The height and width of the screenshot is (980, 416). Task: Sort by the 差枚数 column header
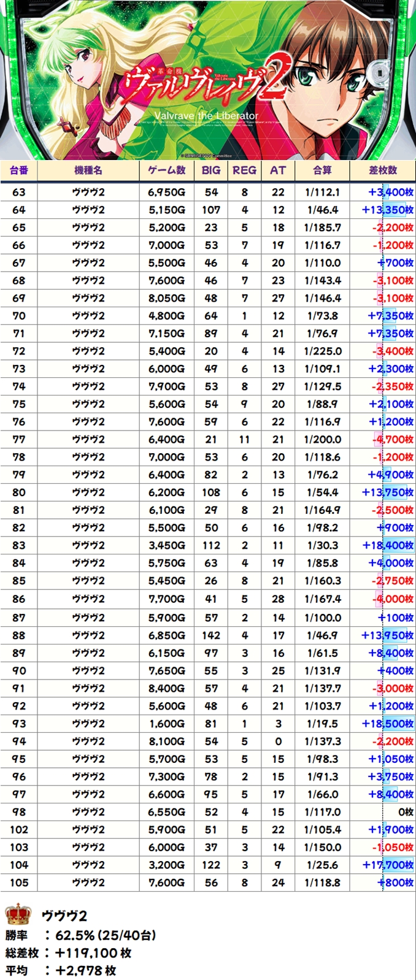(383, 170)
